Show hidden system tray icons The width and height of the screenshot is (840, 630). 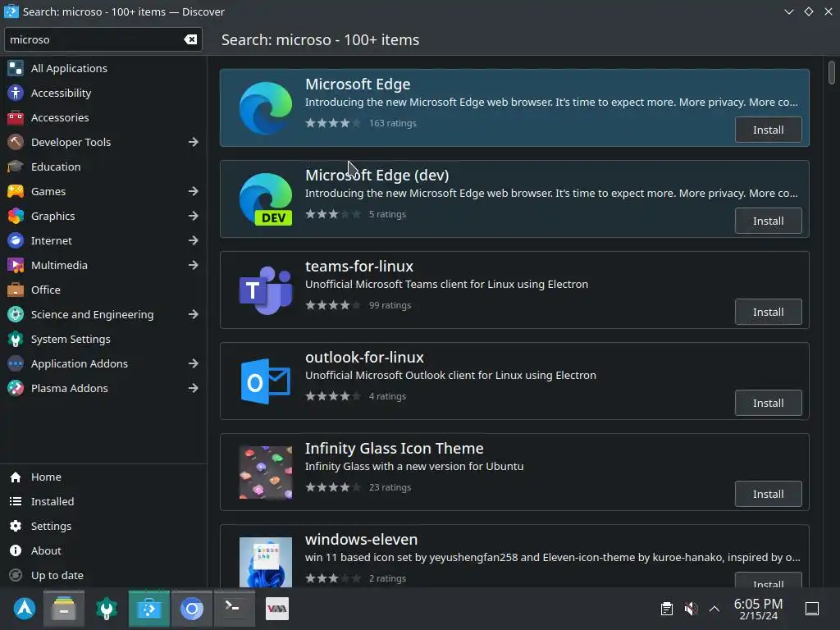tap(714, 609)
